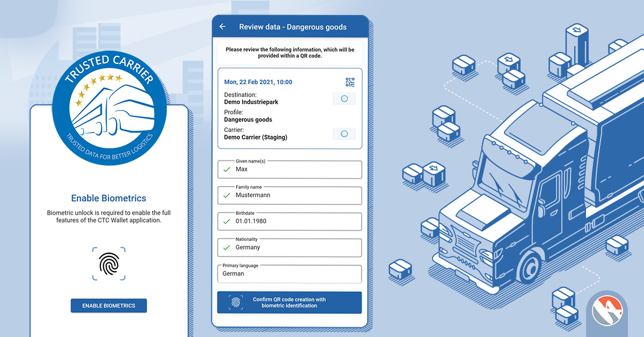
Task: Click the Review data - Dangerous goods title
Action: coord(292,27)
